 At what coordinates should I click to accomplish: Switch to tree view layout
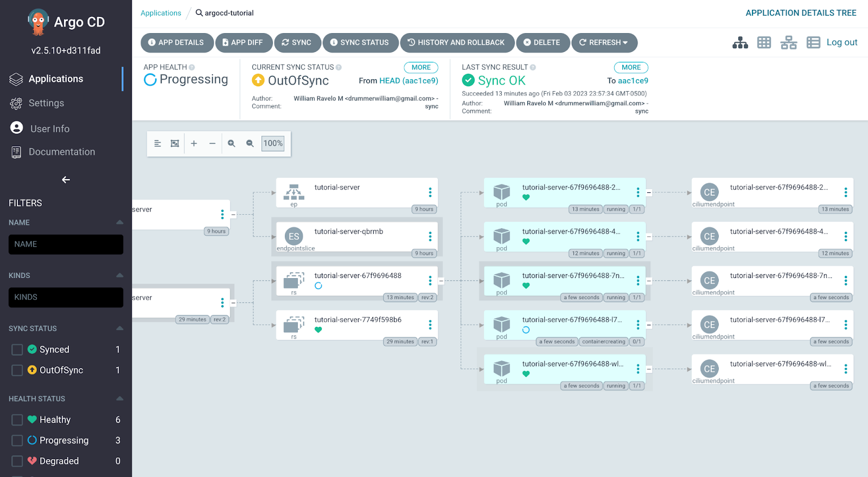click(740, 43)
